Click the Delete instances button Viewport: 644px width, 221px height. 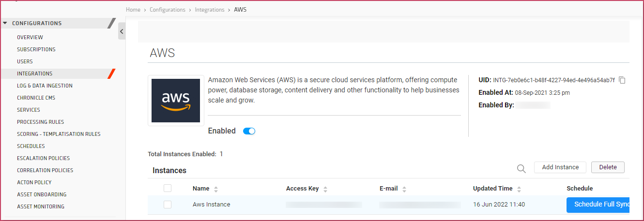(x=608, y=167)
